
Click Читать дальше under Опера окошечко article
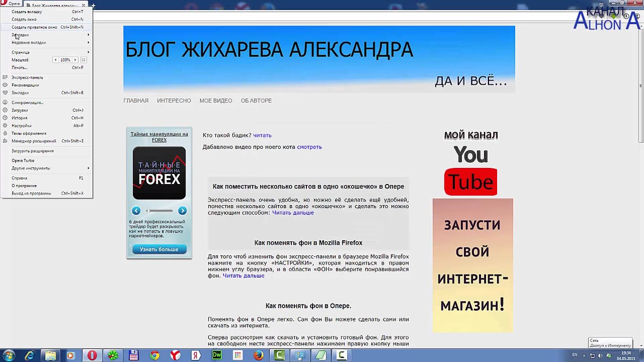click(x=293, y=213)
